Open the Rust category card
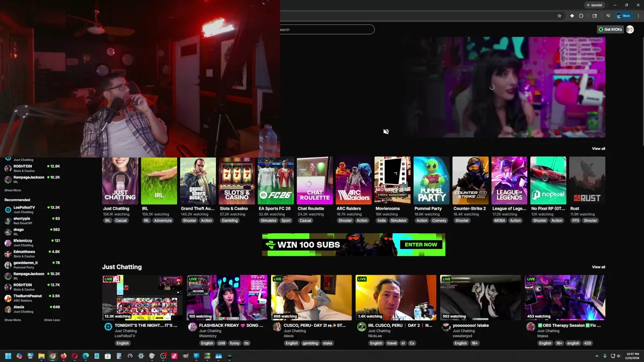Image resolution: width=644 pixels, height=362 pixels. click(587, 181)
